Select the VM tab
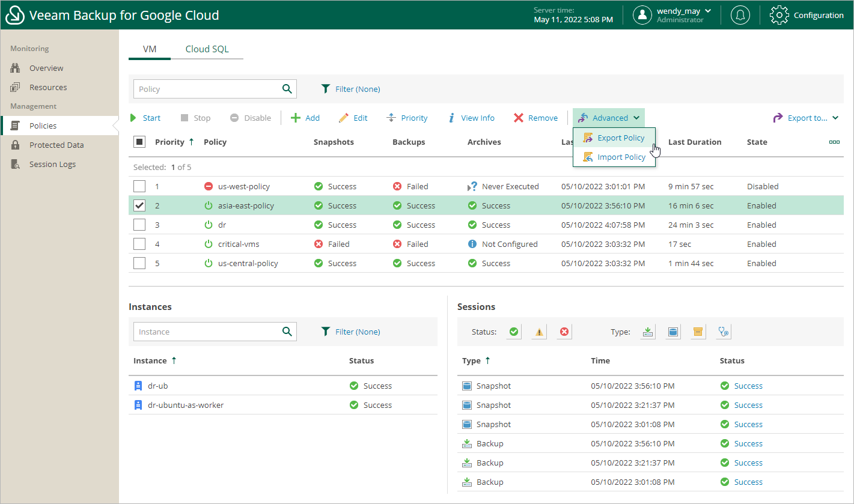Screen dimensions: 854x504 pos(150,49)
